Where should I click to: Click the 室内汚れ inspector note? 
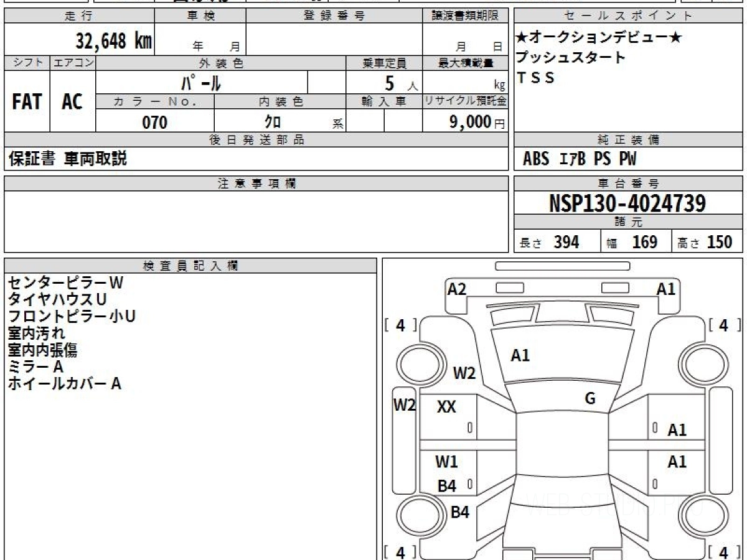click(x=37, y=333)
